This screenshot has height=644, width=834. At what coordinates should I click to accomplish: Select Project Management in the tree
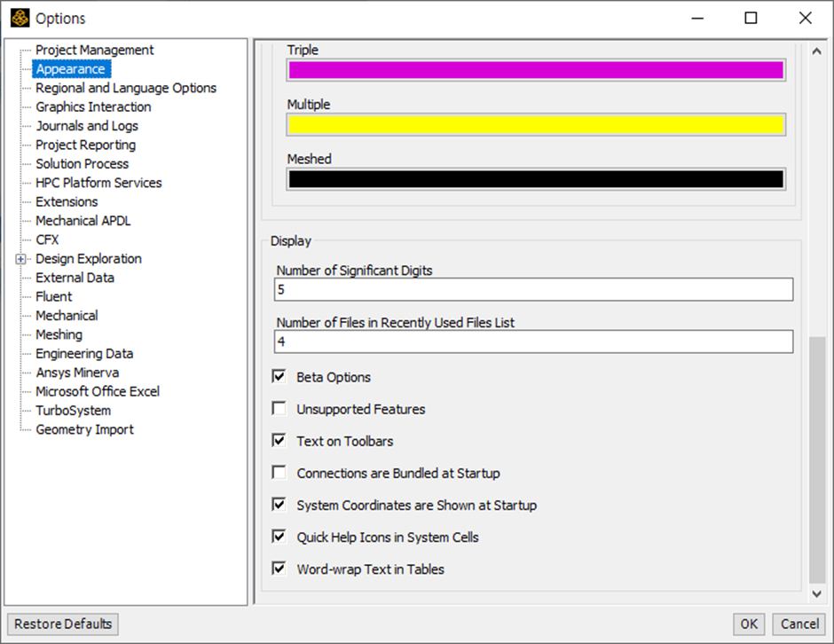94,50
